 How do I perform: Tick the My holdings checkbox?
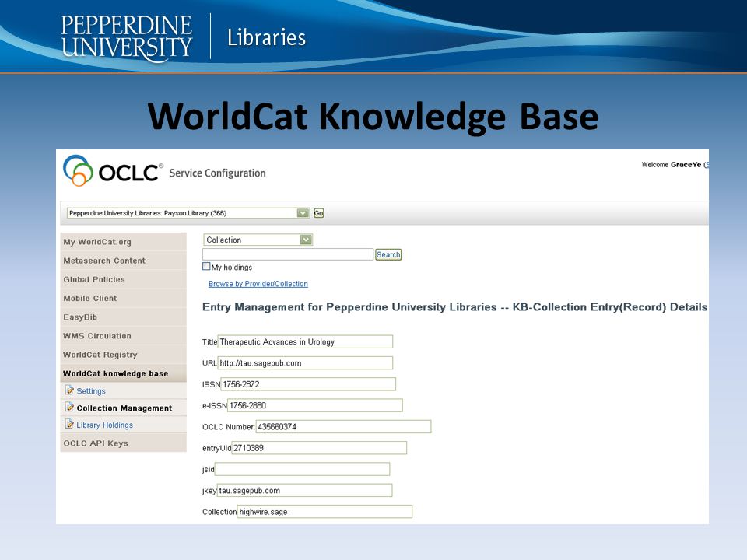(206, 266)
